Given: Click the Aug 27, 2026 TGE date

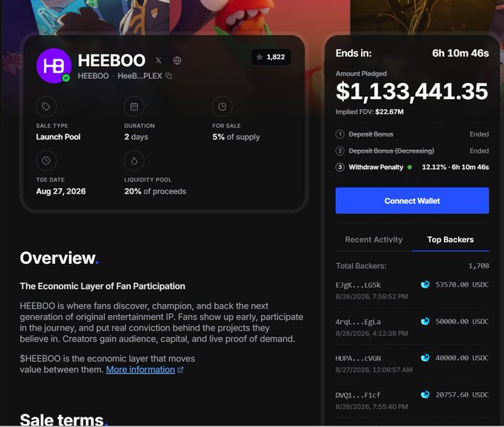Looking at the screenshot, I should (x=61, y=191).
